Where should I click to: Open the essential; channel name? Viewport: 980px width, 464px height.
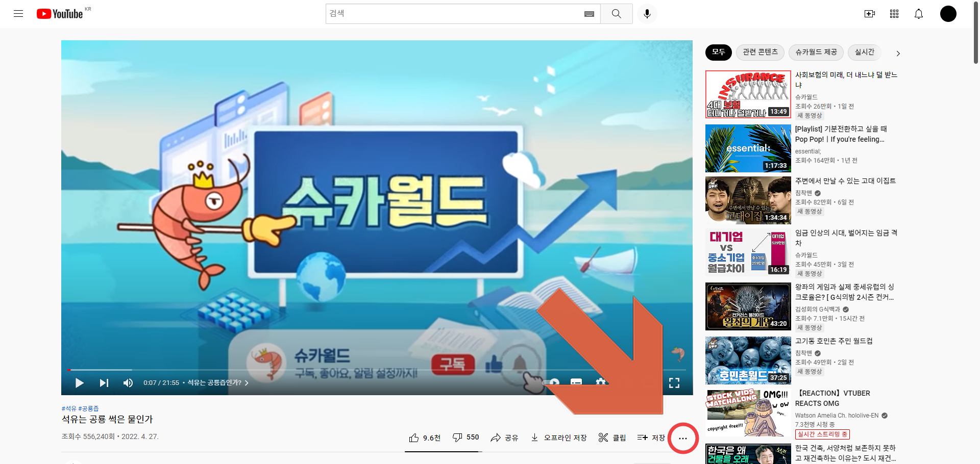(808, 151)
